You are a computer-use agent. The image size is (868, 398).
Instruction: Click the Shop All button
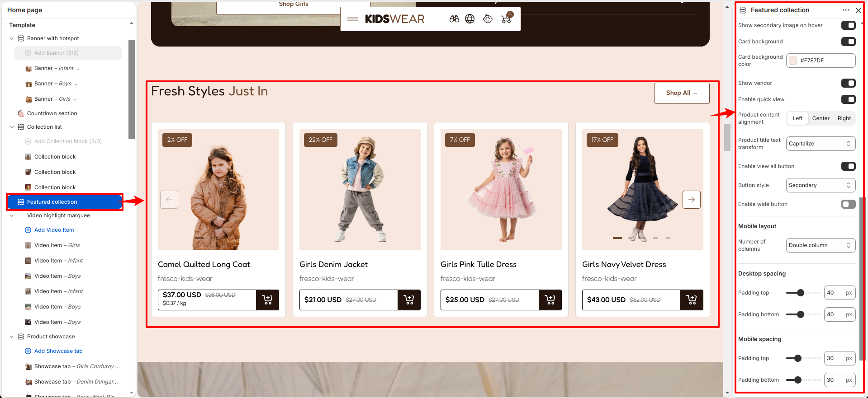(682, 93)
